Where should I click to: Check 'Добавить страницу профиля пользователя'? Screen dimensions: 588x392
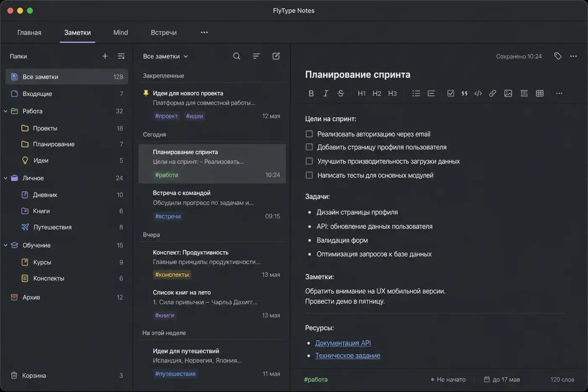tap(309, 147)
